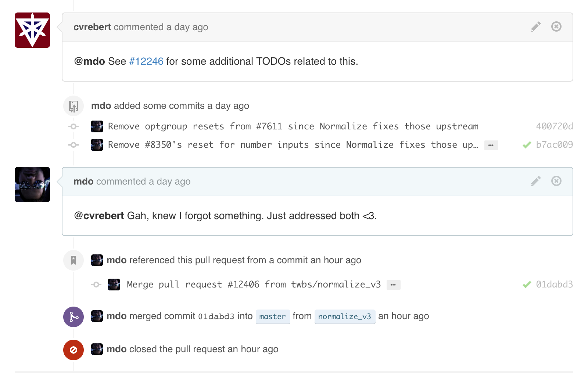
Task: Open issue #12246 link
Action: pyautogui.click(x=146, y=61)
